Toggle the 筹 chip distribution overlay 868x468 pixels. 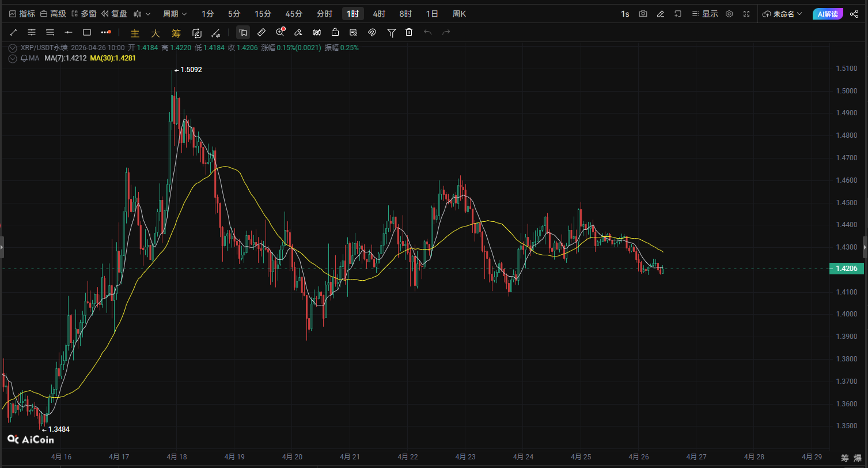[x=176, y=33]
